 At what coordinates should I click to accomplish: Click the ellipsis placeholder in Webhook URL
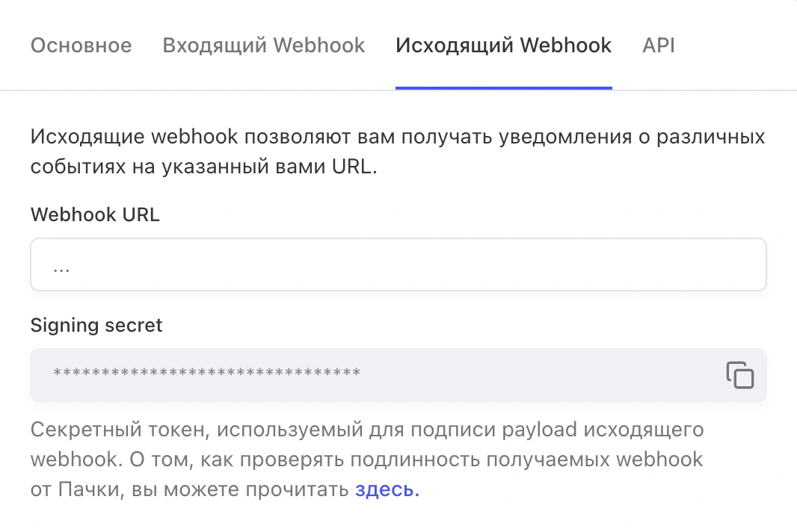(x=61, y=267)
